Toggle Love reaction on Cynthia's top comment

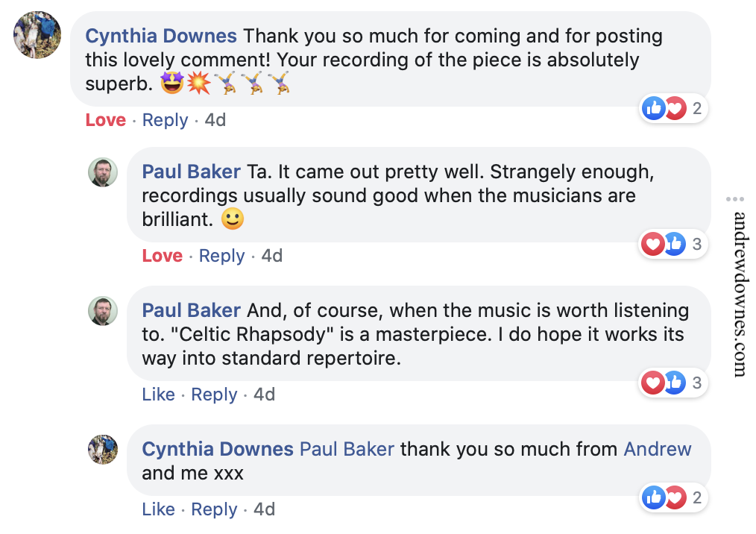tap(105, 120)
